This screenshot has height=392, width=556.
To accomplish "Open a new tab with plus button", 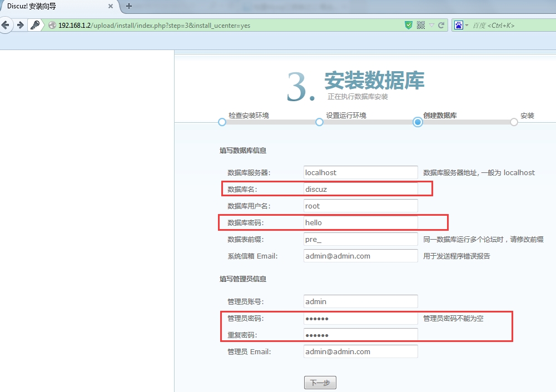I will 129,6.
